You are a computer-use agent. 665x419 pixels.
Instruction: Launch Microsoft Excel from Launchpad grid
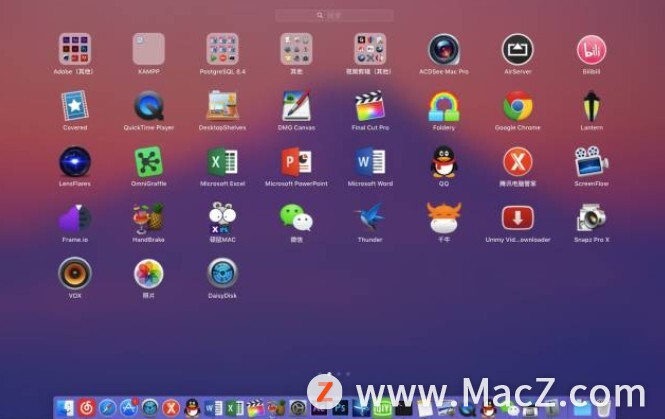pyautogui.click(x=222, y=162)
